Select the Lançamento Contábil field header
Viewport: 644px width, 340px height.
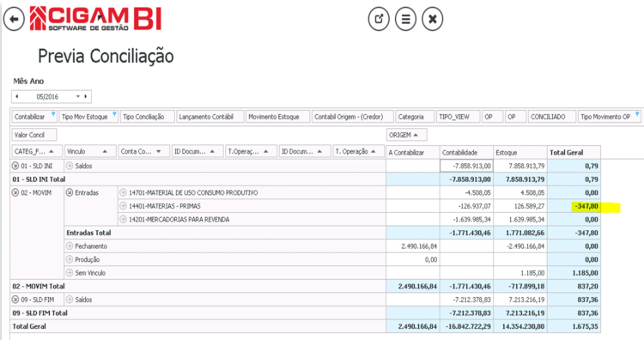point(210,117)
